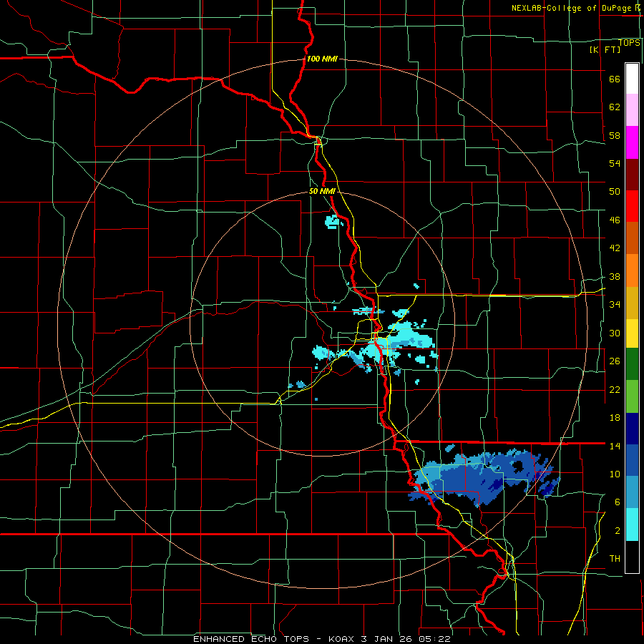Select the magenta legend color block
Screen dimensions: 644x644
click(632, 142)
